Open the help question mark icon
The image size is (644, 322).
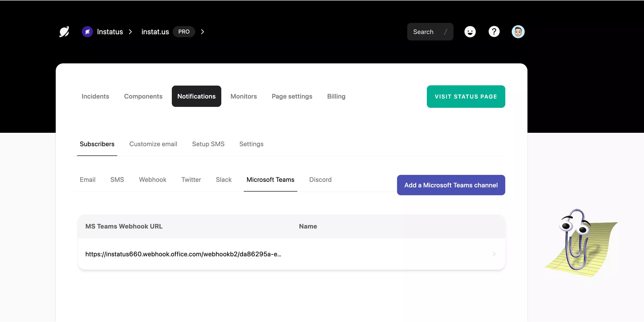494,32
